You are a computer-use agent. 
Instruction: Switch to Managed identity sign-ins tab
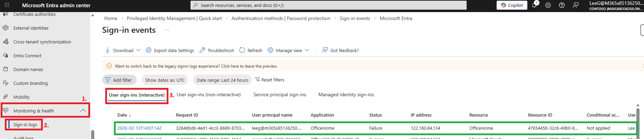pyautogui.click(x=346, y=95)
